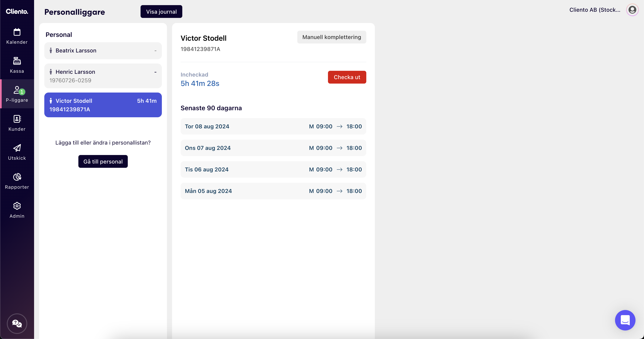Open the help chat bubbles icon

click(x=17, y=323)
